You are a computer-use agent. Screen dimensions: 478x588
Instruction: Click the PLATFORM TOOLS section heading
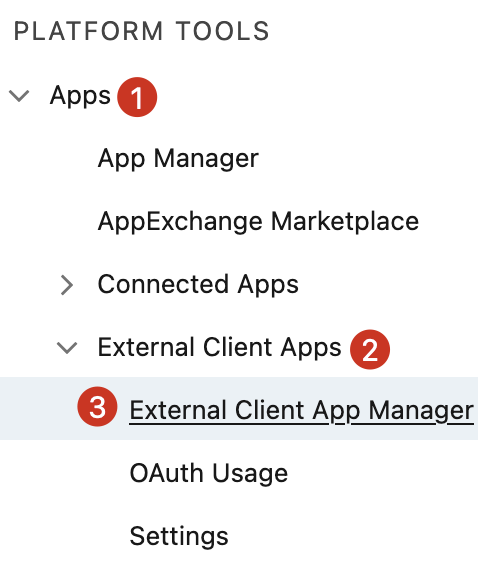tap(141, 31)
